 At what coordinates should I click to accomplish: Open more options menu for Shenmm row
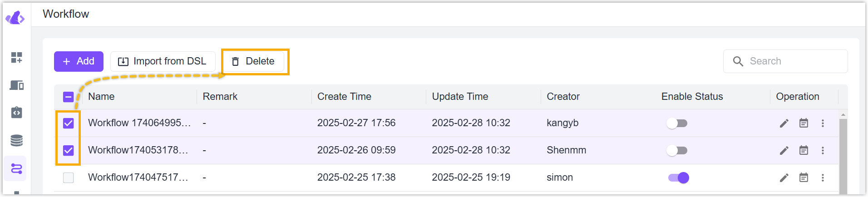[x=823, y=150]
